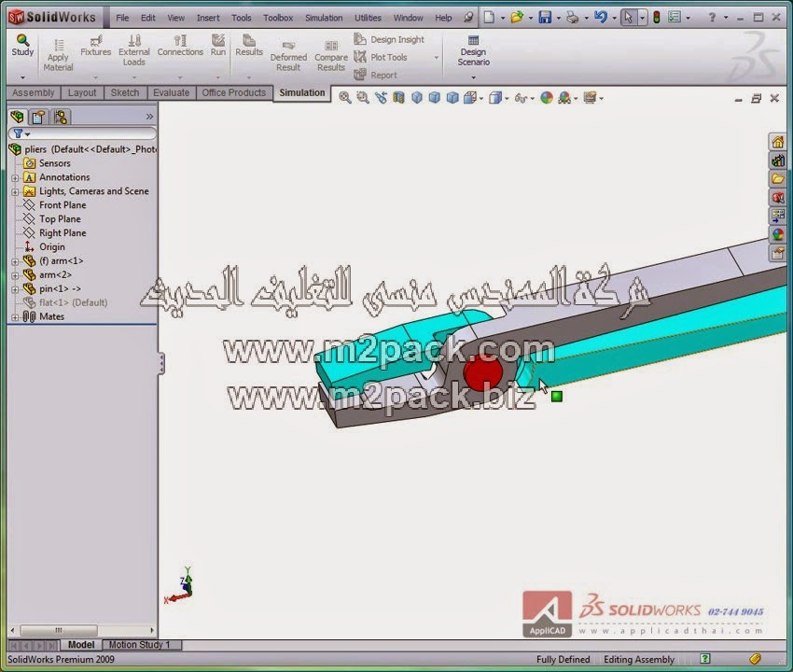Viewport: 793px width, 672px height.
Task: Click the Undo icon
Action: (x=600, y=18)
